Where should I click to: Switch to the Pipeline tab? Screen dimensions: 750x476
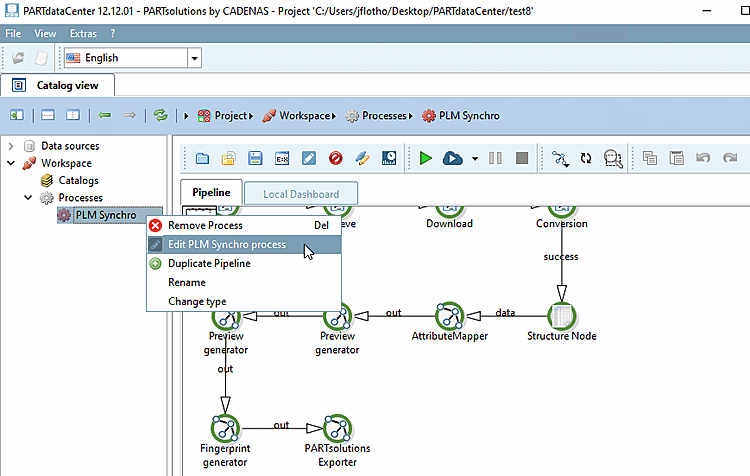click(x=211, y=192)
